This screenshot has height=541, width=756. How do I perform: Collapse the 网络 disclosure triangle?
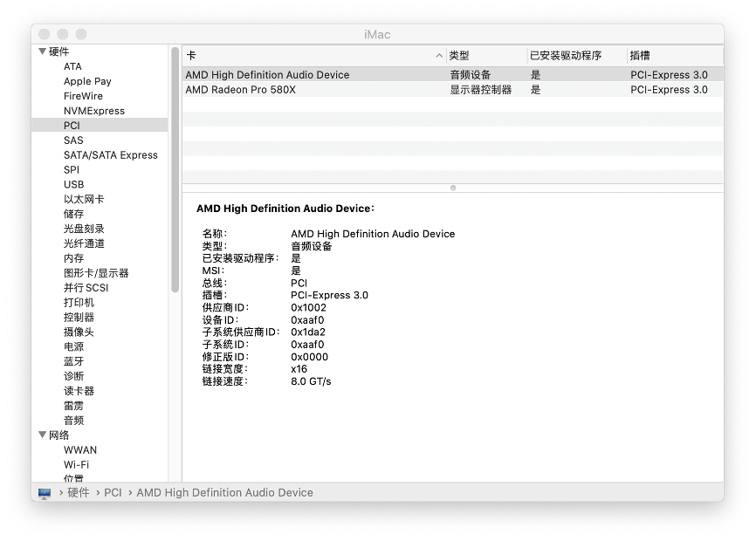pyautogui.click(x=43, y=435)
